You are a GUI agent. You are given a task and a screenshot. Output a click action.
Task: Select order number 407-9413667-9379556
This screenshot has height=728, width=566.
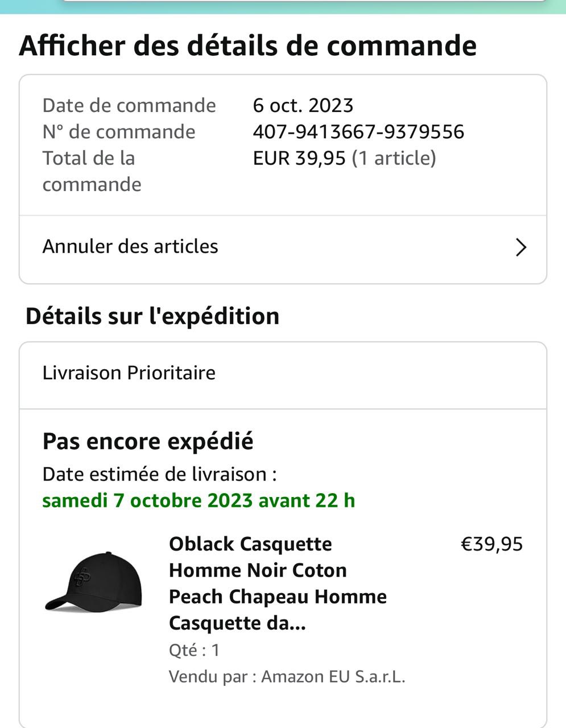pyautogui.click(x=358, y=132)
